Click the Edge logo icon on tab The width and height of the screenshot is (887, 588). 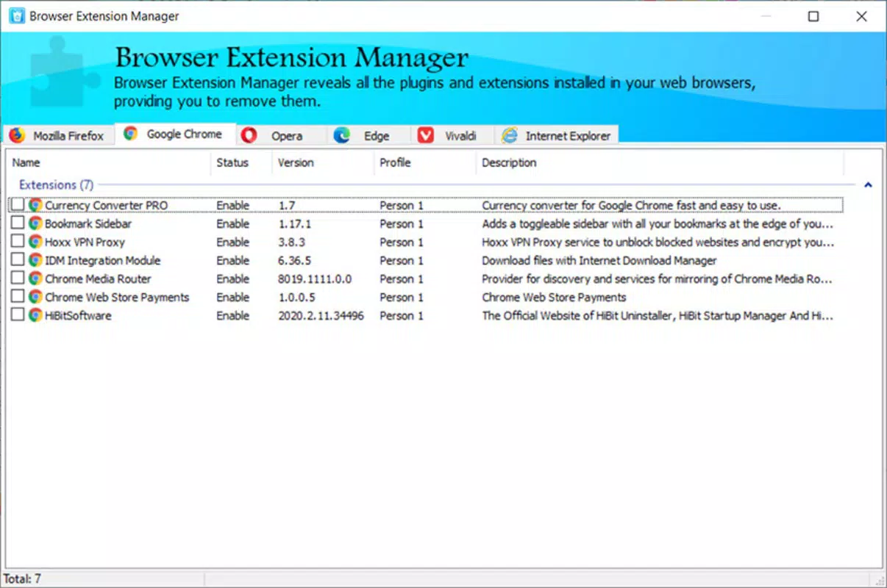(341, 135)
